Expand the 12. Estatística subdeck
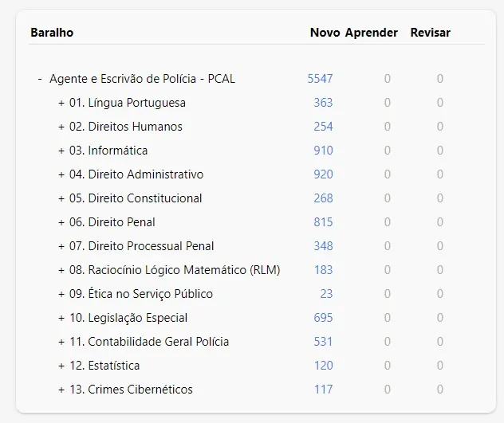The width and height of the screenshot is (504, 423). click(x=61, y=366)
